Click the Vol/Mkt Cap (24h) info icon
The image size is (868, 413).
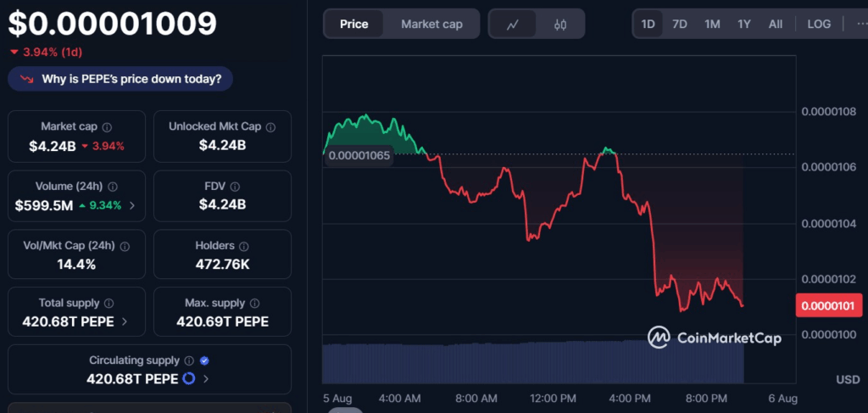tap(125, 247)
